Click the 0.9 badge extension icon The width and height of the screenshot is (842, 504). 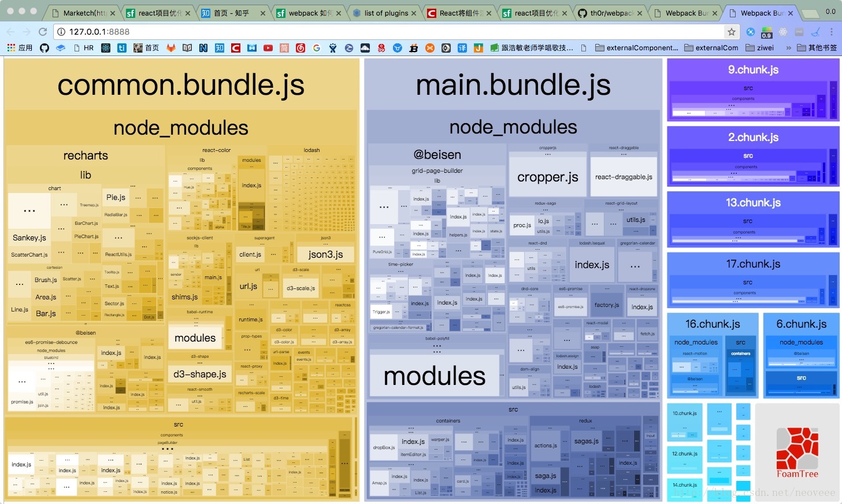(x=766, y=32)
